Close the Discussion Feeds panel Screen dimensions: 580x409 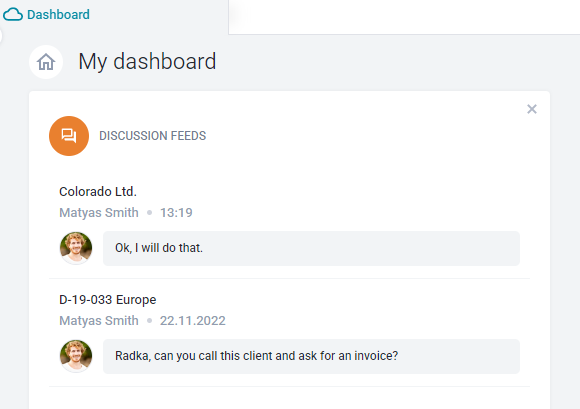(532, 109)
